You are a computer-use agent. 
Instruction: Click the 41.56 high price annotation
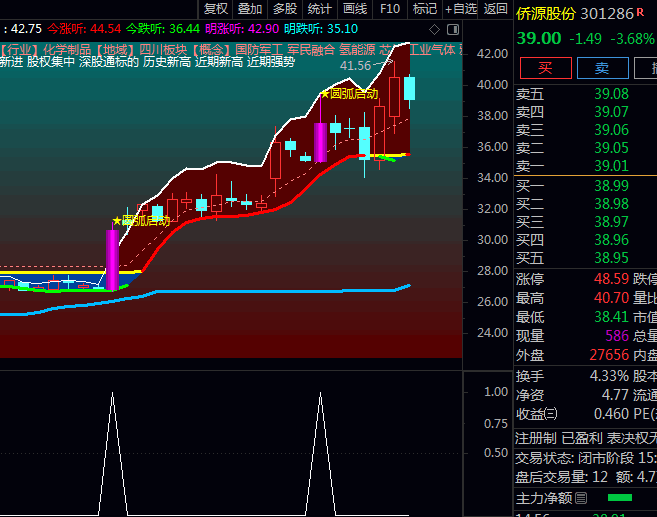[x=355, y=66]
